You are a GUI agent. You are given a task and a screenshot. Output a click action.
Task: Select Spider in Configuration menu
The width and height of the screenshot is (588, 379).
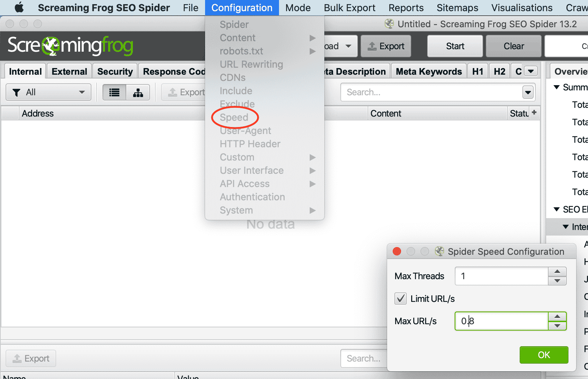pyautogui.click(x=234, y=24)
